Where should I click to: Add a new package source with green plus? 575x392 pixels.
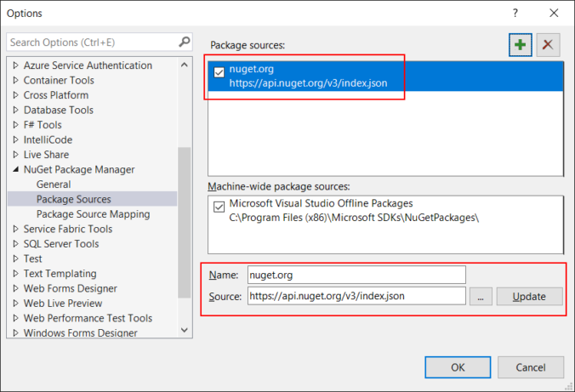point(520,45)
